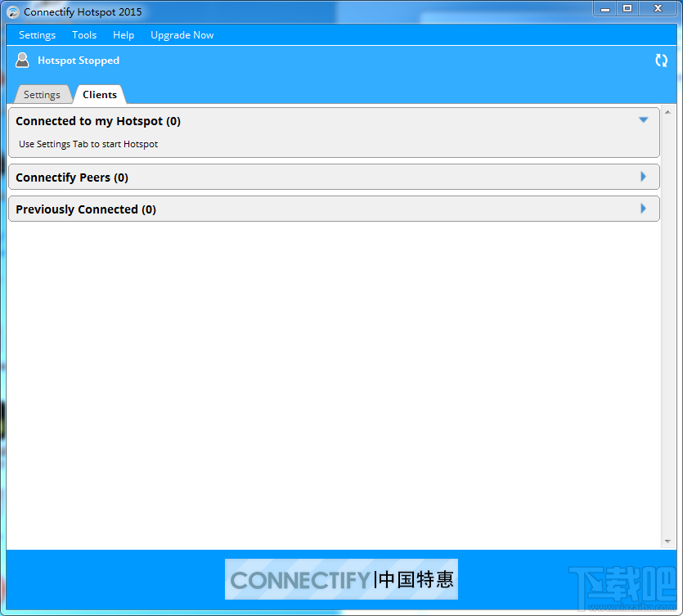Switch to the Settings tab
The width and height of the screenshot is (683, 616).
point(43,95)
